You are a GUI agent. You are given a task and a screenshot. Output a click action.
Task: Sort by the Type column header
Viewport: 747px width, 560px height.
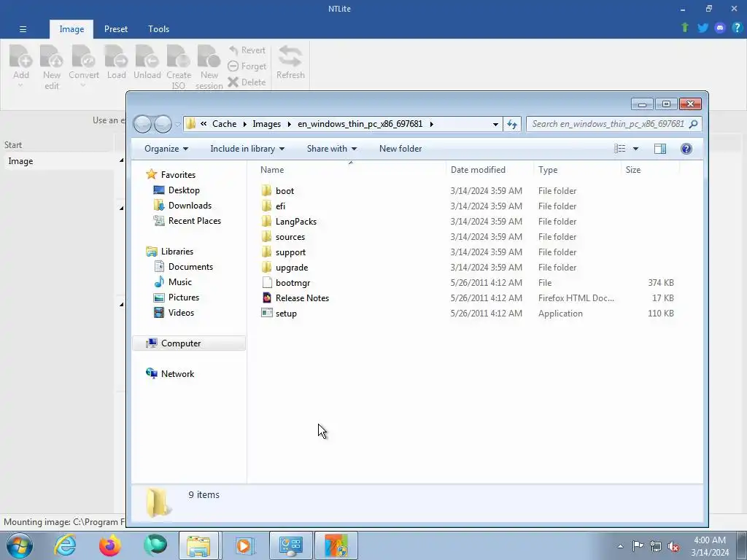tap(547, 169)
